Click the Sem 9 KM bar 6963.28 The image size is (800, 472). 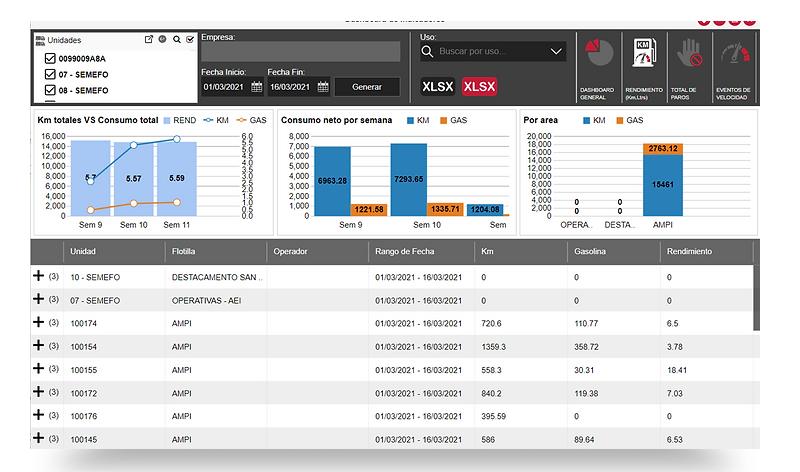coord(332,181)
